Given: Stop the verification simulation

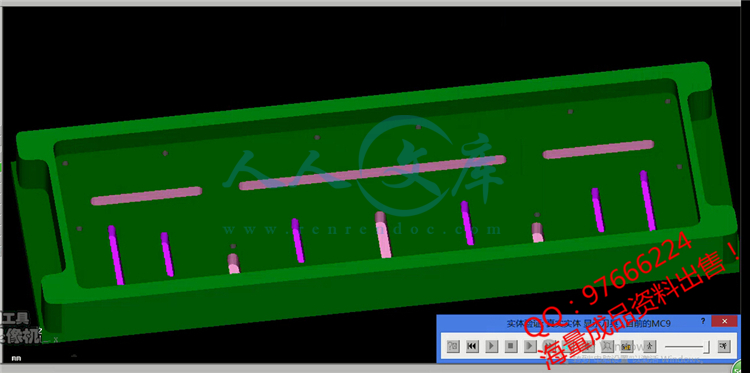Looking at the screenshot, I should 510,346.
